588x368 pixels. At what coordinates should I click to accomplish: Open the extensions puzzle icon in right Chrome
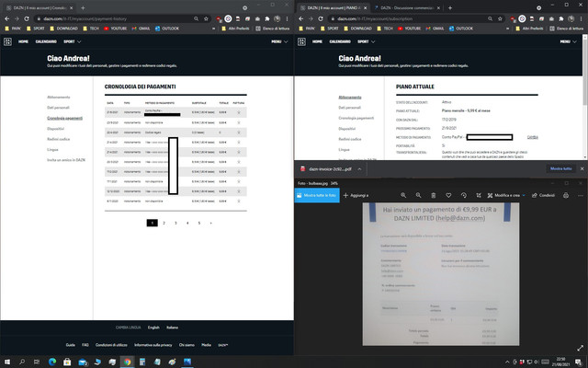click(561, 18)
